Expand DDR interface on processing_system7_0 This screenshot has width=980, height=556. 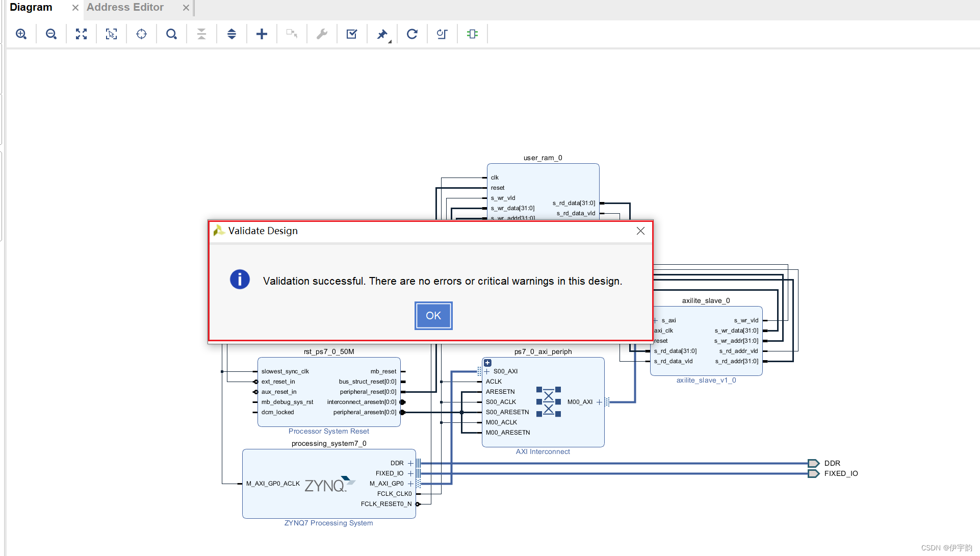(410, 463)
